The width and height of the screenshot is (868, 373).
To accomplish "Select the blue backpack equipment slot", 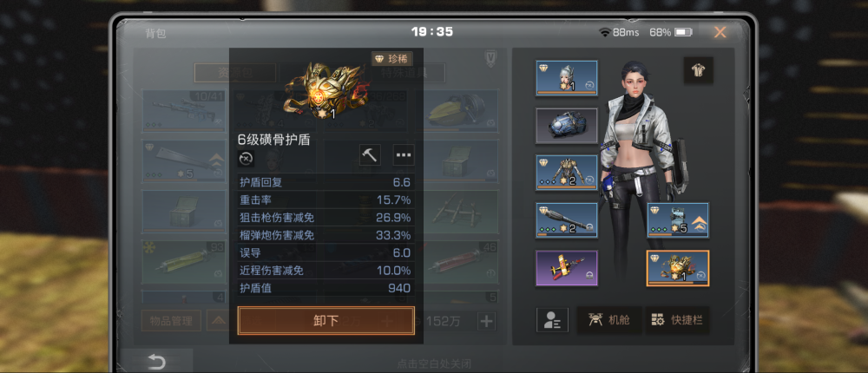I will point(566,126).
